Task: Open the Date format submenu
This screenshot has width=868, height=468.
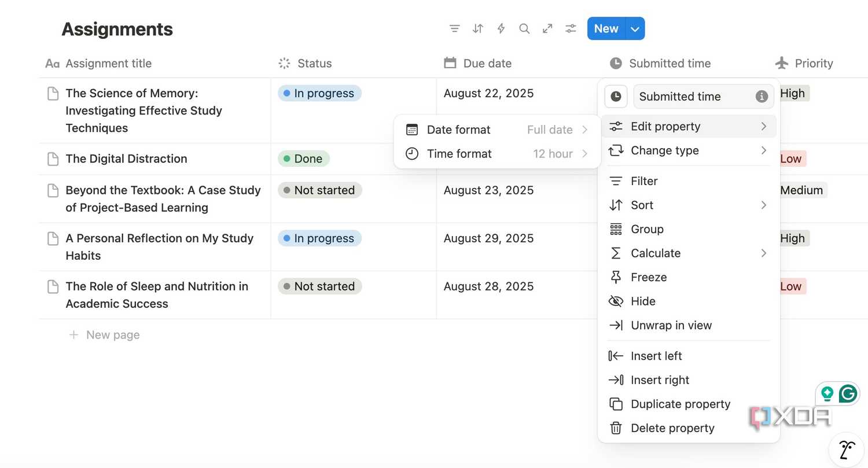Action: coord(497,130)
